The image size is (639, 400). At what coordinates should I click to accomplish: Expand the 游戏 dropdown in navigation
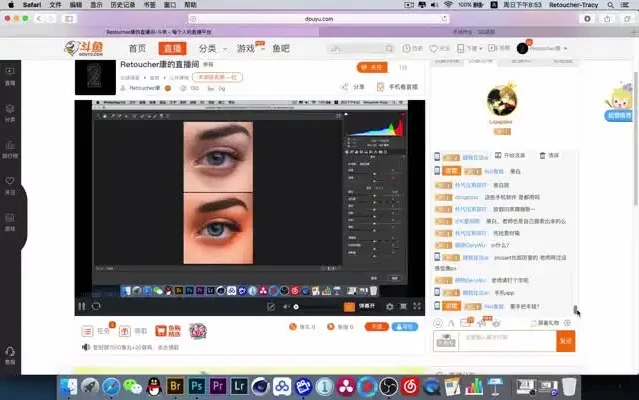(249, 48)
